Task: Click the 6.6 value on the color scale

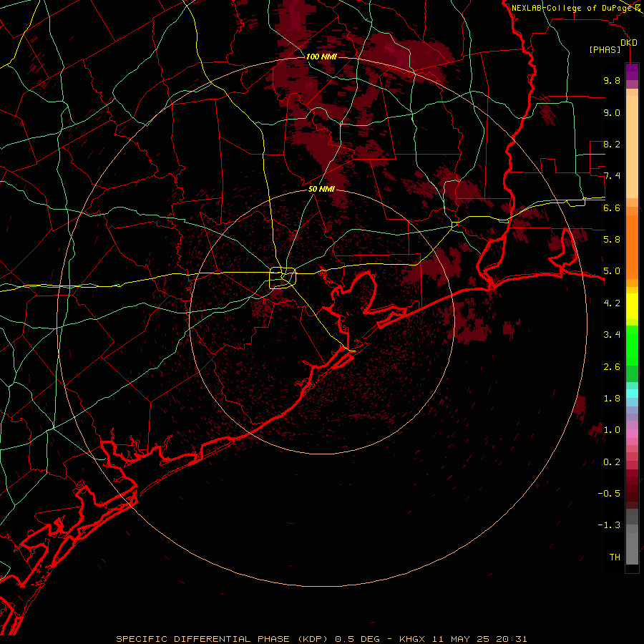Action: pyautogui.click(x=612, y=208)
